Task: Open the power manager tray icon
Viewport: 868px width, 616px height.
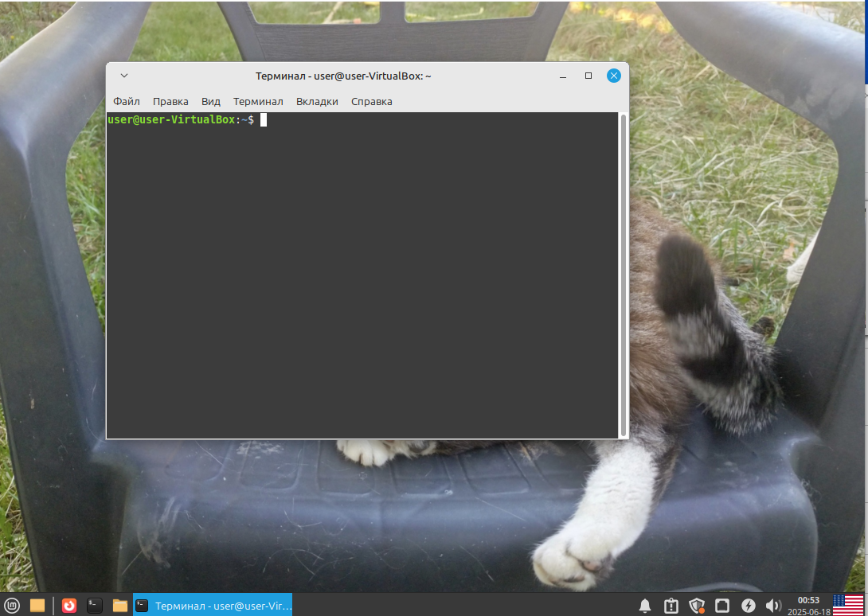Action: click(x=749, y=606)
